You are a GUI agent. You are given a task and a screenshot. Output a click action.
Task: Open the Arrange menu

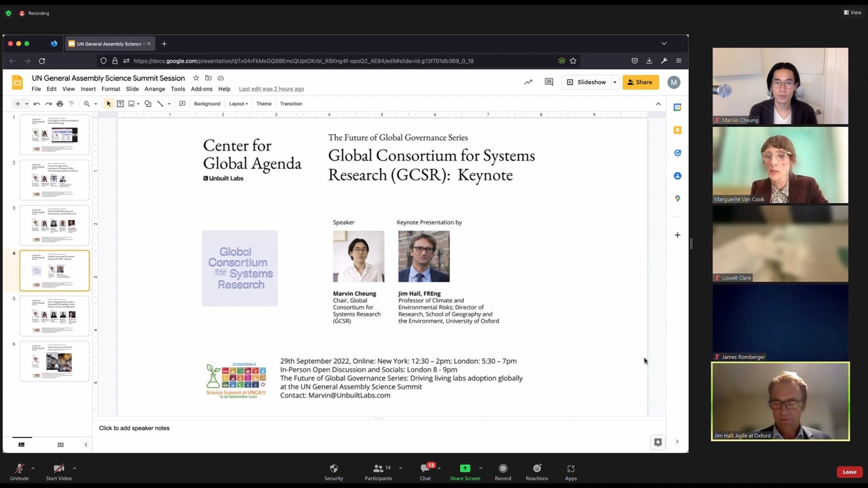tap(155, 89)
